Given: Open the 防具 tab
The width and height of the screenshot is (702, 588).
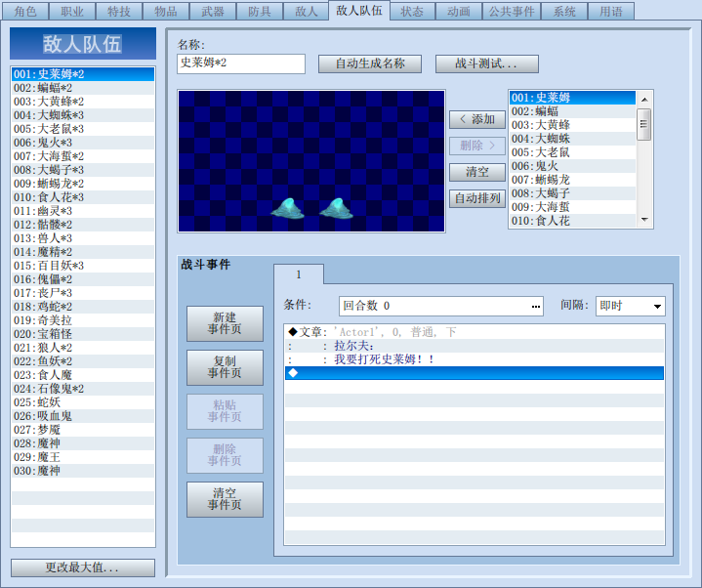Looking at the screenshot, I should point(260,11).
